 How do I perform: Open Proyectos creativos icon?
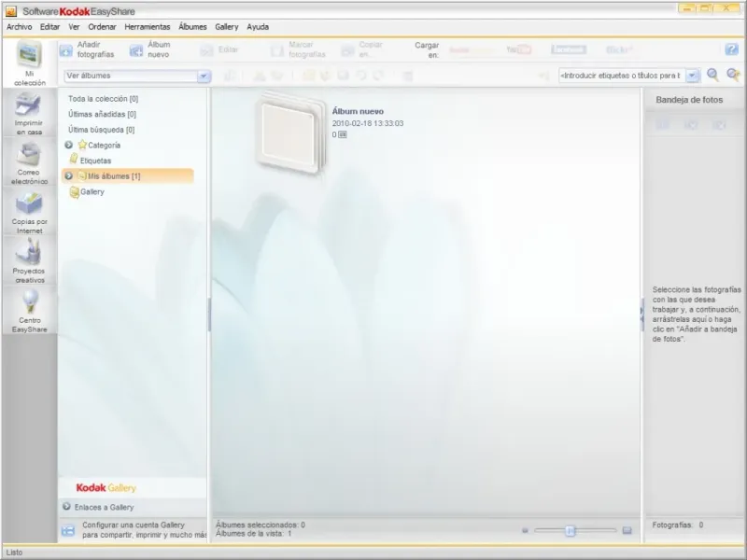click(x=29, y=252)
